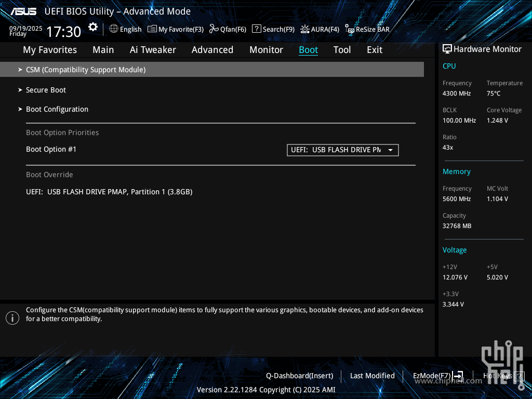Viewport: 532px width, 399px height.
Task: Open the Tool tab
Action: pos(342,50)
